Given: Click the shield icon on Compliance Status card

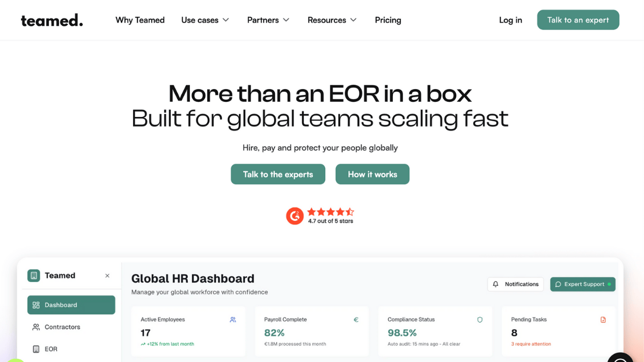Looking at the screenshot, I should pyautogui.click(x=479, y=319).
